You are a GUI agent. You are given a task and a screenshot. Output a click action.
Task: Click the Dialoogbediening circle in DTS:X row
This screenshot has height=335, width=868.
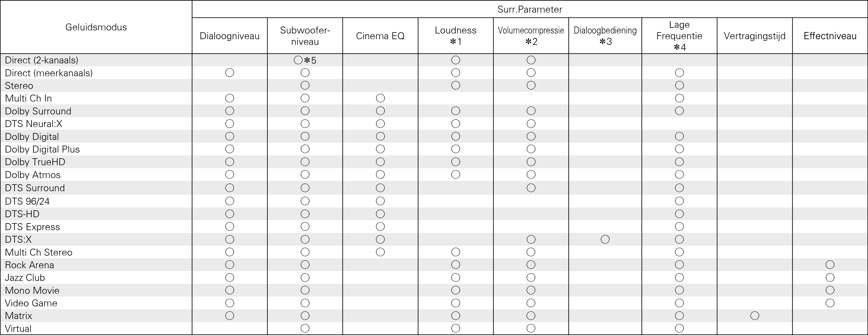pos(605,240)
